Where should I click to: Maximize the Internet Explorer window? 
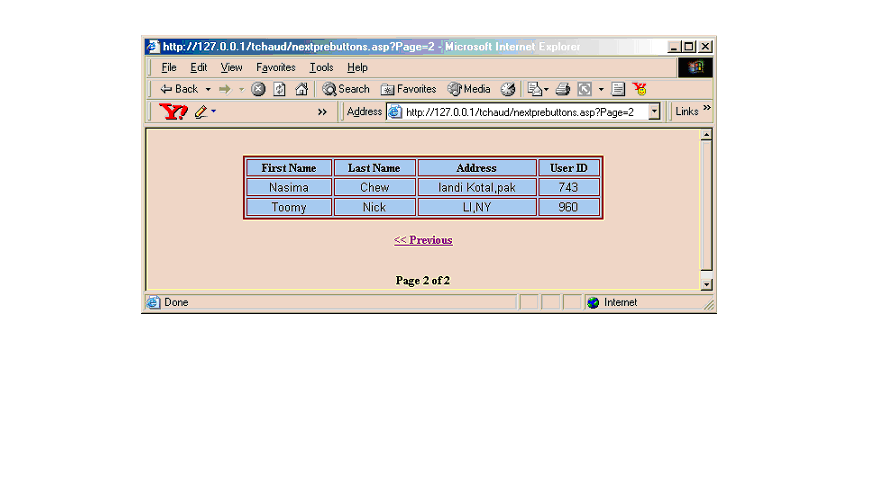(x=688, y=47)
